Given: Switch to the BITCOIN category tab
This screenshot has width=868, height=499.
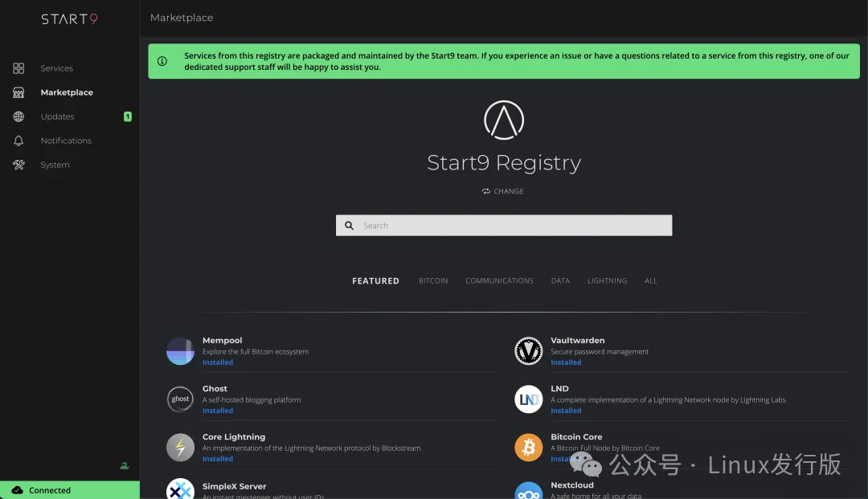Looking at the screenshot, I should [x=433, y=281].
